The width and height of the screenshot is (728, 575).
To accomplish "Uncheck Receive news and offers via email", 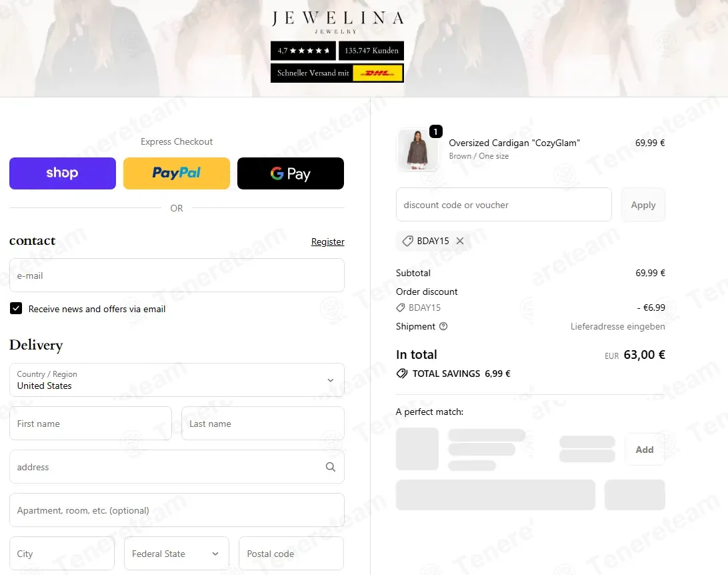I will point(16,308).
